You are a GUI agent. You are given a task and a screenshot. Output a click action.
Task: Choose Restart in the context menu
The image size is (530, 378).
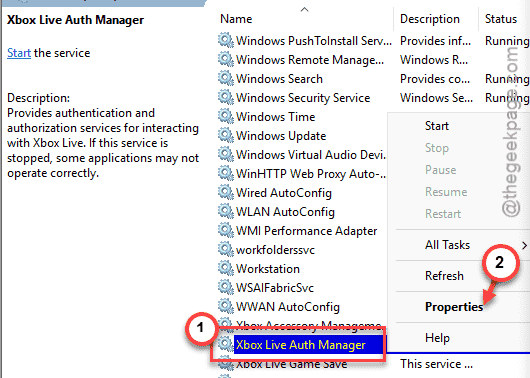point(443,214)
